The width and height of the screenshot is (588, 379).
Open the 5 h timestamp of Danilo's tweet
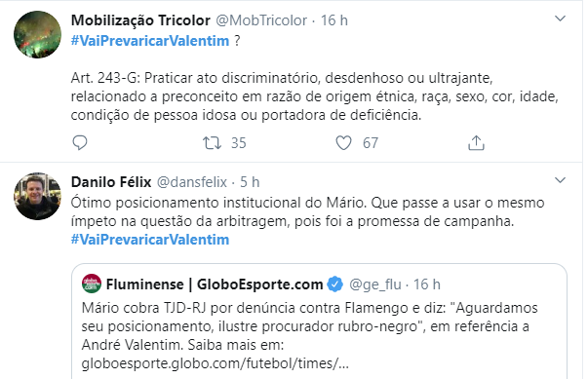pos(250,182)
